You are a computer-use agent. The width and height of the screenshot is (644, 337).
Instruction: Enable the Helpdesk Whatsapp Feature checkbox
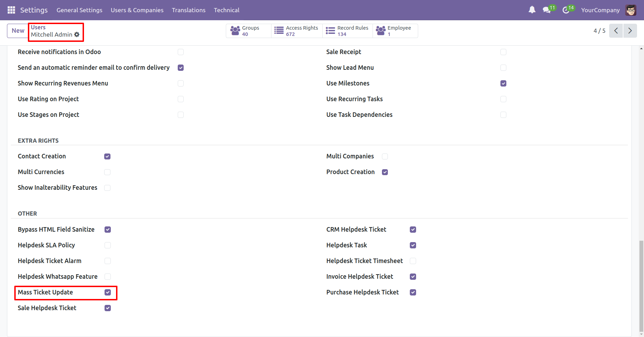pyautogui.click(x=108, y=277)
